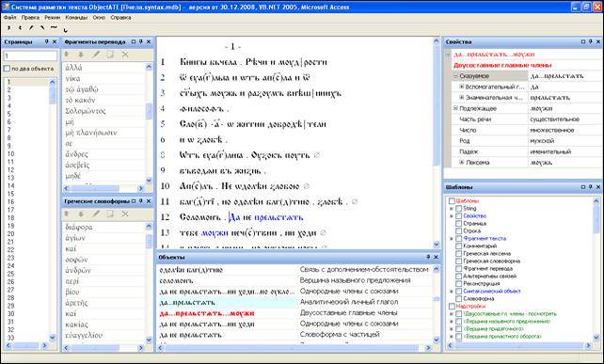This screenshot has width=604, height=364.
Task: Open the Правка menu
Action: pyautogui.click(x=30, y=18)
